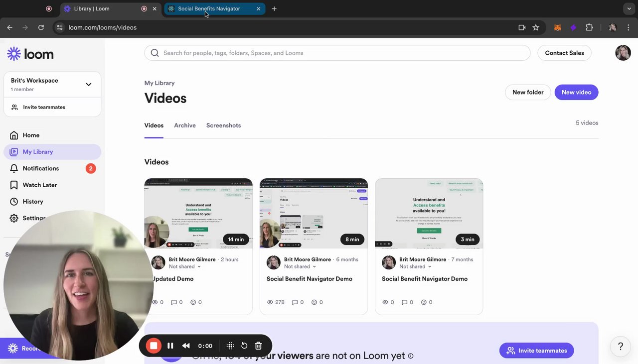638x364 pixels.
Task: Go to My Library in sidebar
Action: (52, 152)
